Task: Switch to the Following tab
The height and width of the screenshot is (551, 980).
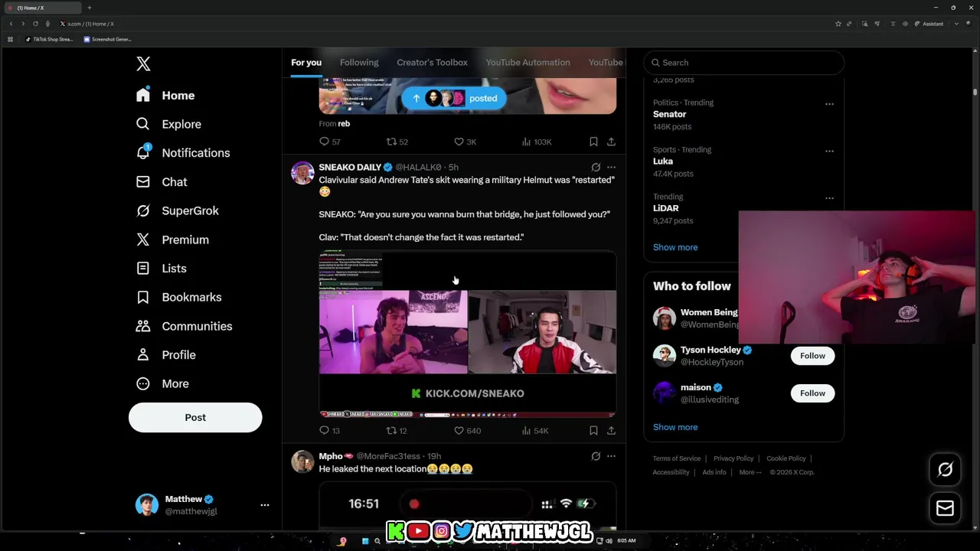Action: point(359,63)
